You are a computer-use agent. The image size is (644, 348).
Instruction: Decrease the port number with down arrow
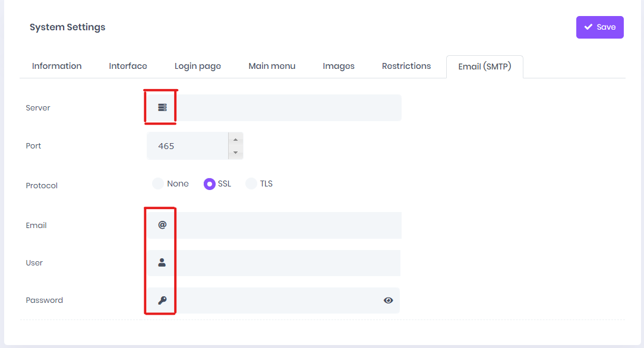[x=235, y=153]
